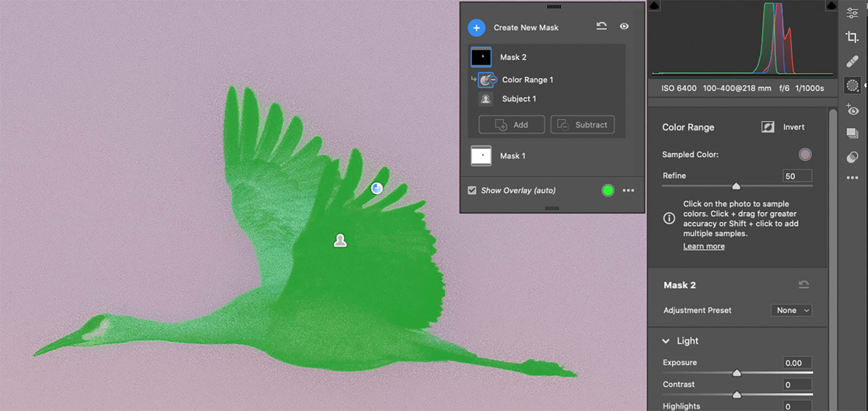Select the Red Eye removal tool
The width and height of the screenshot is (868, 411).
pyautogui.click(x=852, y=110)
